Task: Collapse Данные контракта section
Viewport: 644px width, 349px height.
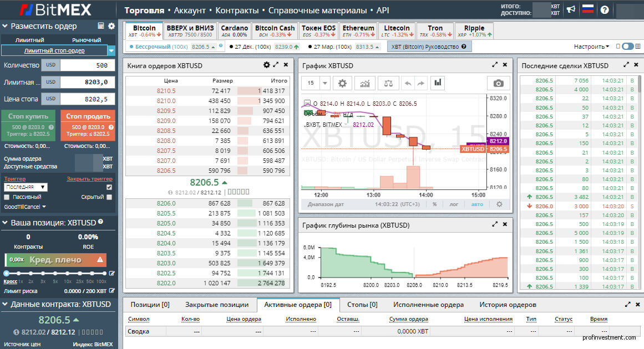Action: 5,304
